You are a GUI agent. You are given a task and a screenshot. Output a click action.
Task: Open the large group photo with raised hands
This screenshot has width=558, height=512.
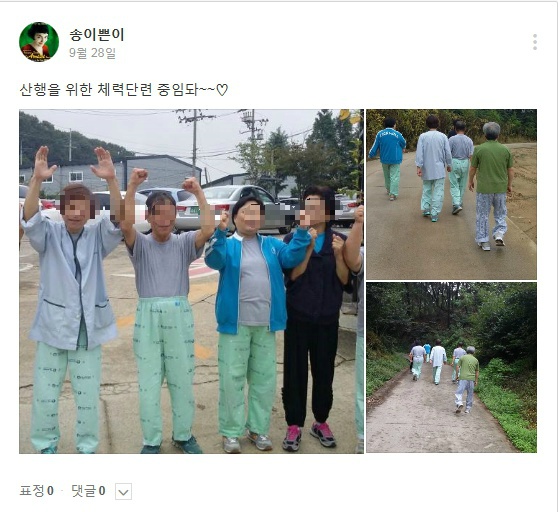(x=191, y=281)
